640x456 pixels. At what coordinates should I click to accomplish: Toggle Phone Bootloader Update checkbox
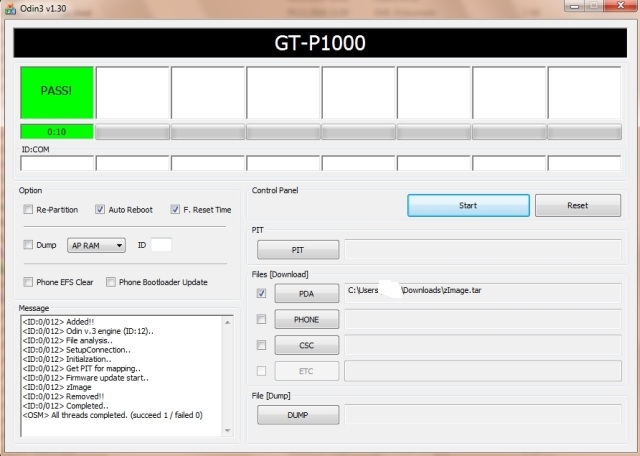coord(111,282)
